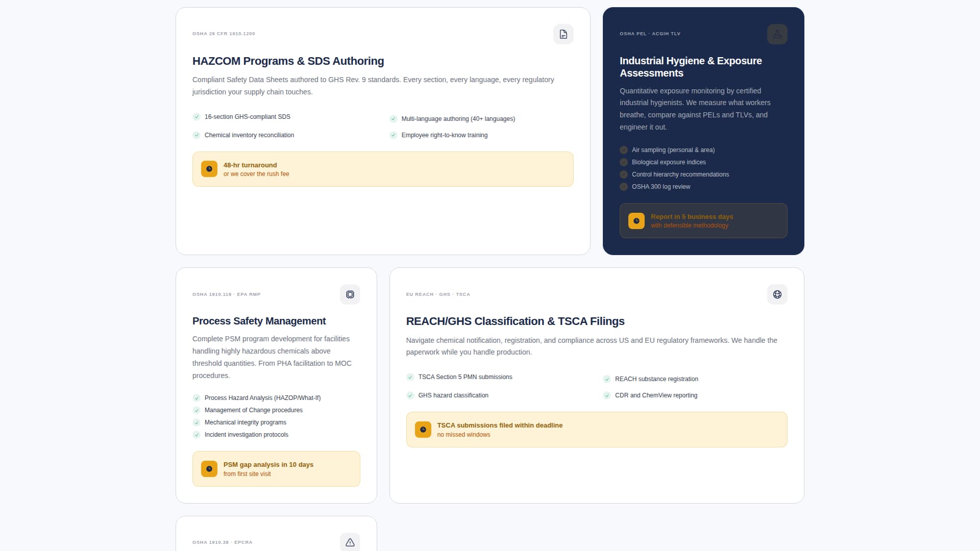
Task: Click the OSHA 29 CFR 1910.1200 label
Action: [224, 34]
